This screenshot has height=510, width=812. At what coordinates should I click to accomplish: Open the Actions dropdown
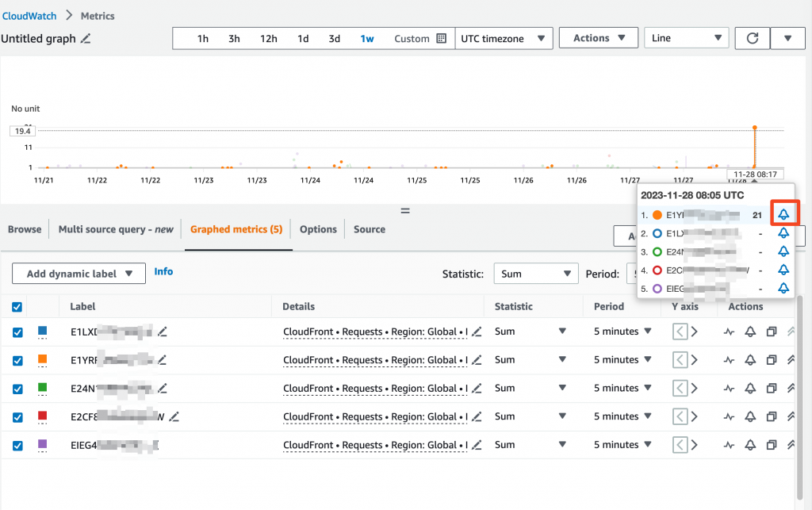click(x=599, y=38)
